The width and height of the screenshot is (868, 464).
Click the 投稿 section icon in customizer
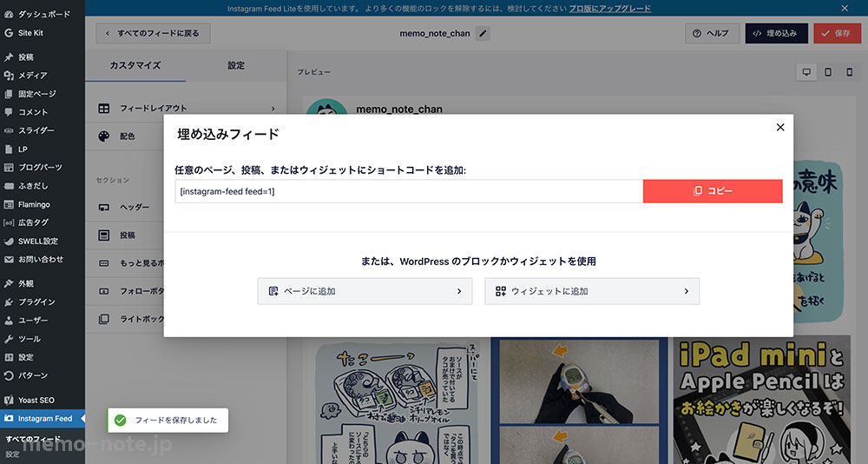[x=103, y=235]
